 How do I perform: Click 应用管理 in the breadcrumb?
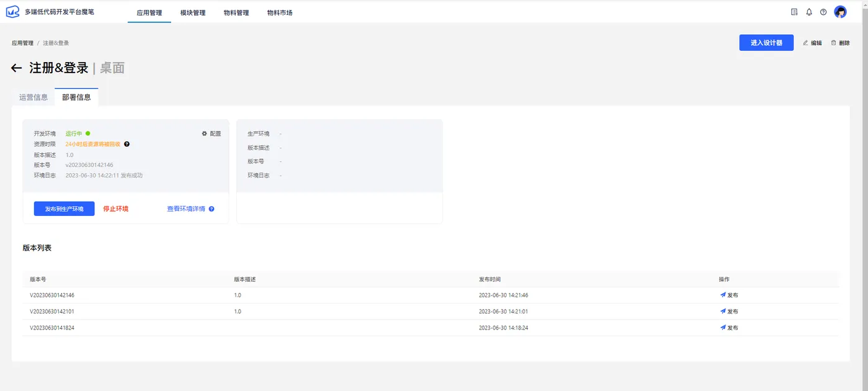tap(22, 43)
